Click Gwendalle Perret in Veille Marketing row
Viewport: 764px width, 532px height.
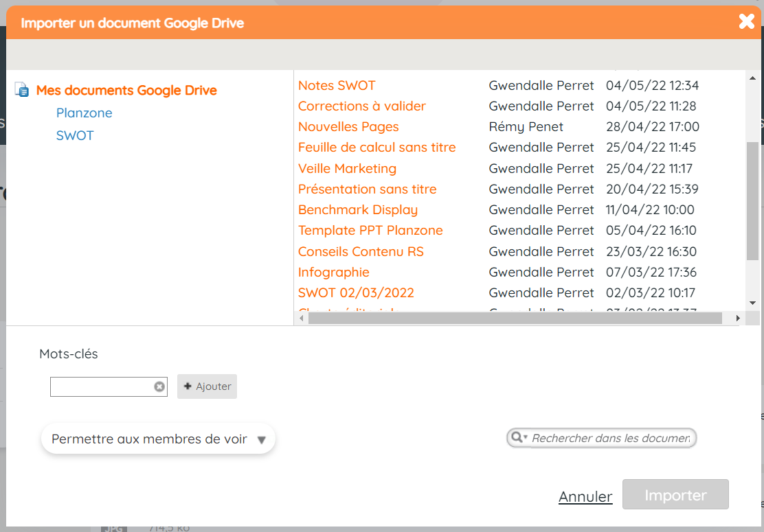[541, 168]
